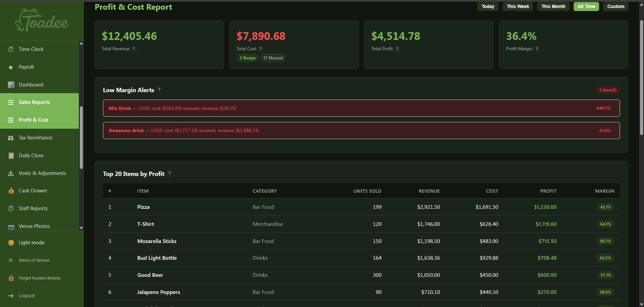Viewport: 644px width, 307px height.
Task: Select the This Month date filter
Action: click(x=553, y=6)
